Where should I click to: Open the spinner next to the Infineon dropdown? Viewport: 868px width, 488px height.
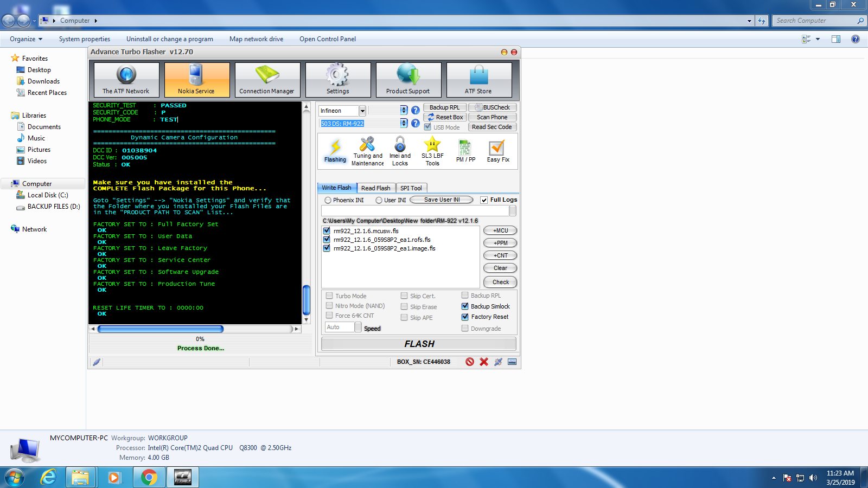tap(404, 110)
